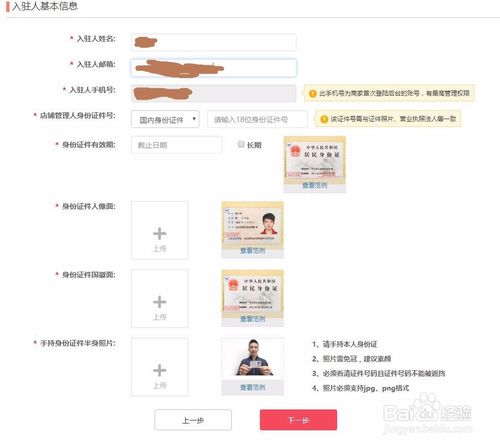
Task: View the handheld ID half-body sample photo
Action: point(253,358)
